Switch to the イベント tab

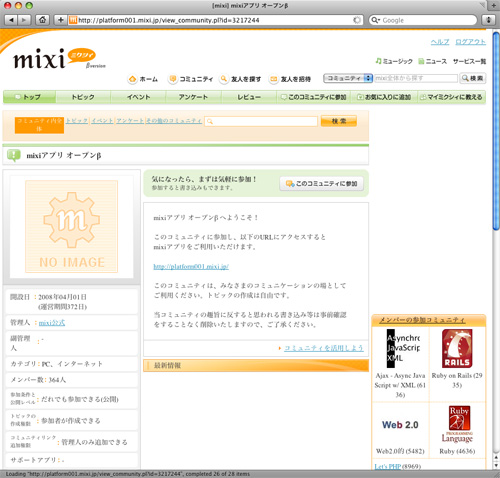click(x=138, y=97)
